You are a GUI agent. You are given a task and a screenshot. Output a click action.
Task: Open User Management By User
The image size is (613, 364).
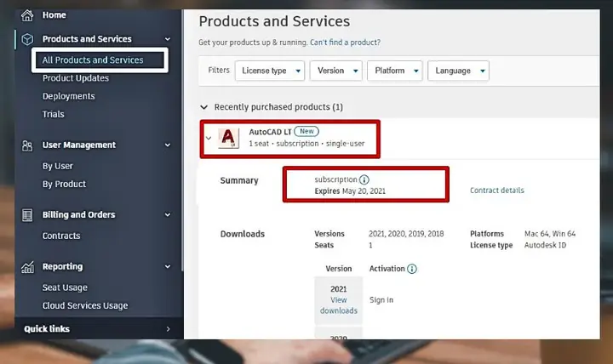pos(58,166)
